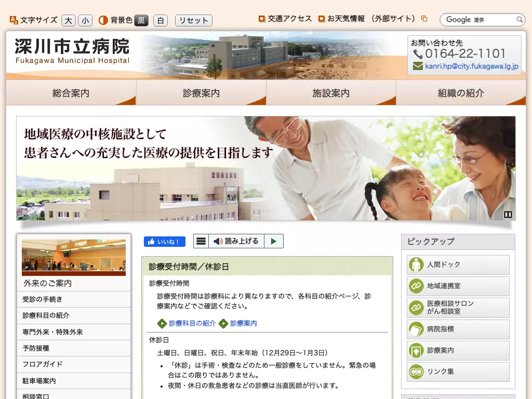Click the phone number 0164-22-1101
The width and height of the screenshot is (532, 399).
pos(465,54)
